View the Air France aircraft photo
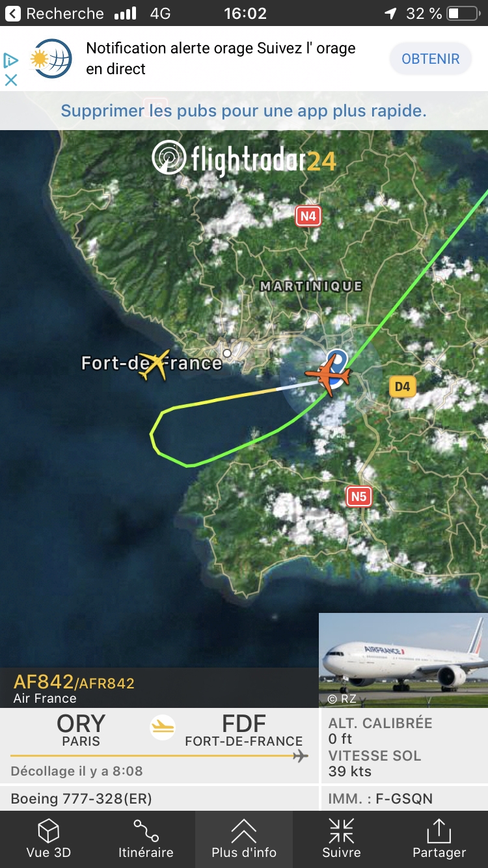Viewport: 488px width, 868px height. point(403,660)
